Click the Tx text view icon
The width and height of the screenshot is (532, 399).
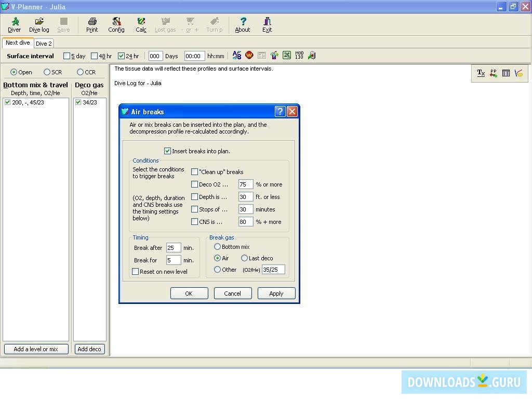tap(481, 73)
